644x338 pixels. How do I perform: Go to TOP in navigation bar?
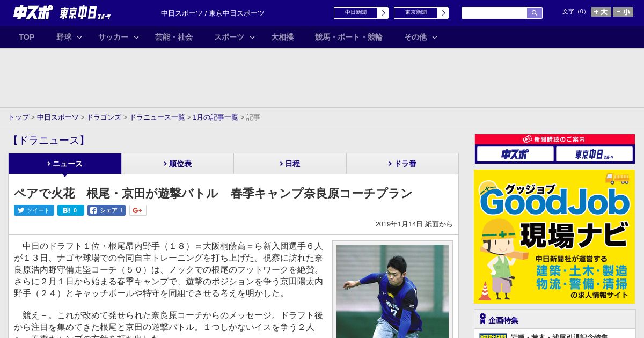[27, 37]
